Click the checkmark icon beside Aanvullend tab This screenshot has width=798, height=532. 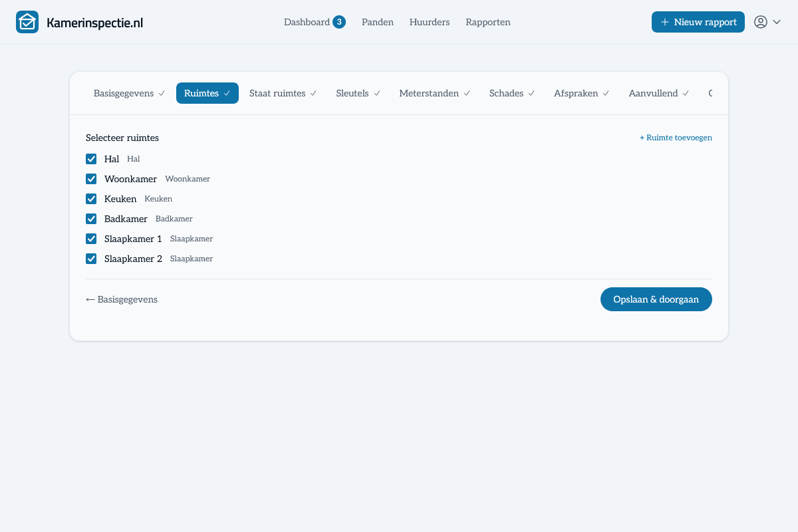point(686,94)
